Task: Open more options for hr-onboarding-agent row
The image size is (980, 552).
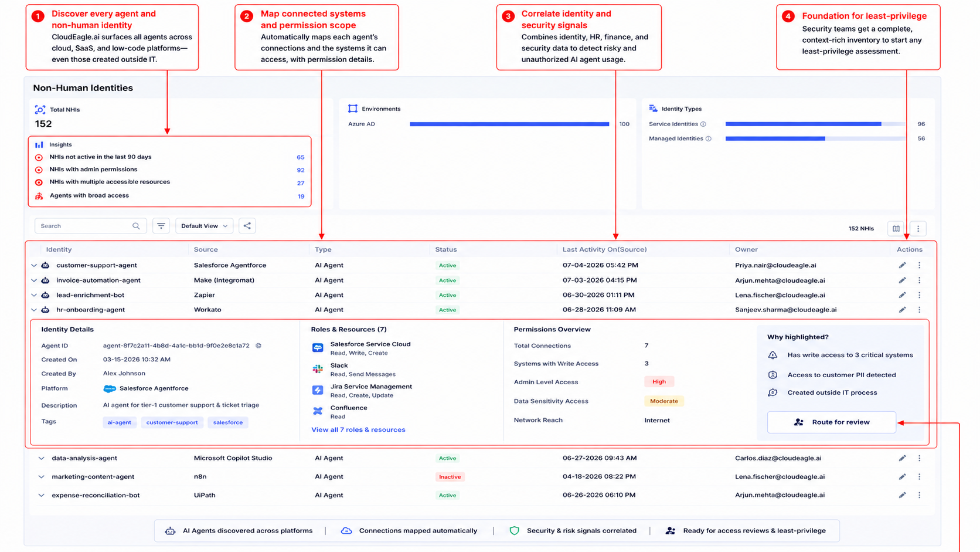Action: tap(919, 310)
